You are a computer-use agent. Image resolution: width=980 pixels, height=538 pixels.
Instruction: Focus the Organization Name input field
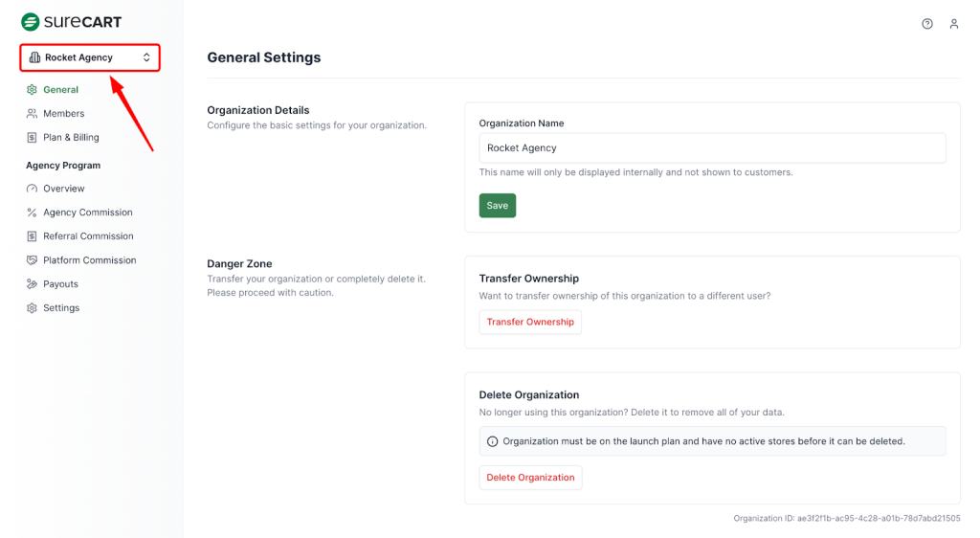pos(712,148)
